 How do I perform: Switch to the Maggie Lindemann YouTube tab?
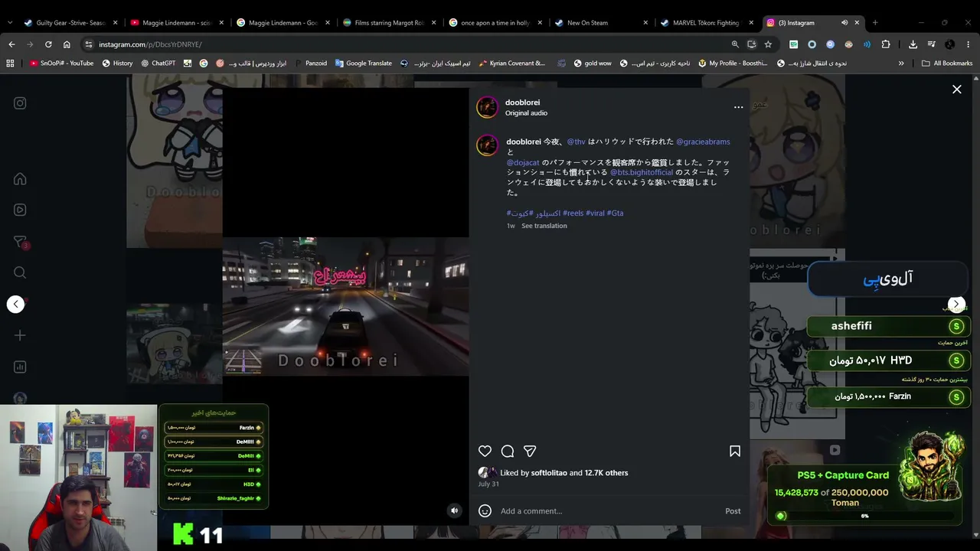tap(177, 23)
